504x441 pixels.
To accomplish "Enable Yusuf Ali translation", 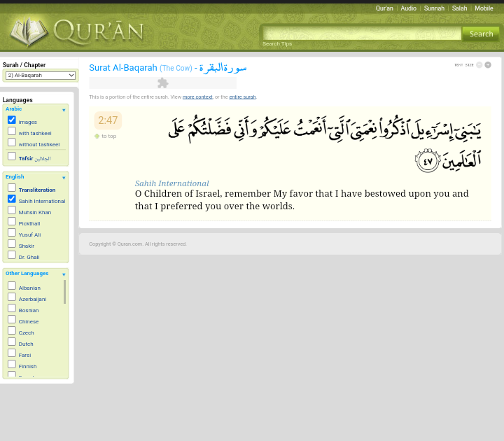I will pos(12,232).
